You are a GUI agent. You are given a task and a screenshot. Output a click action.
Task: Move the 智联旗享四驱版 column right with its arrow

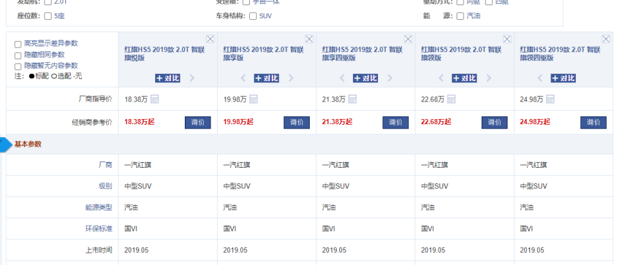pyautogui.click(x=390, y=78)
